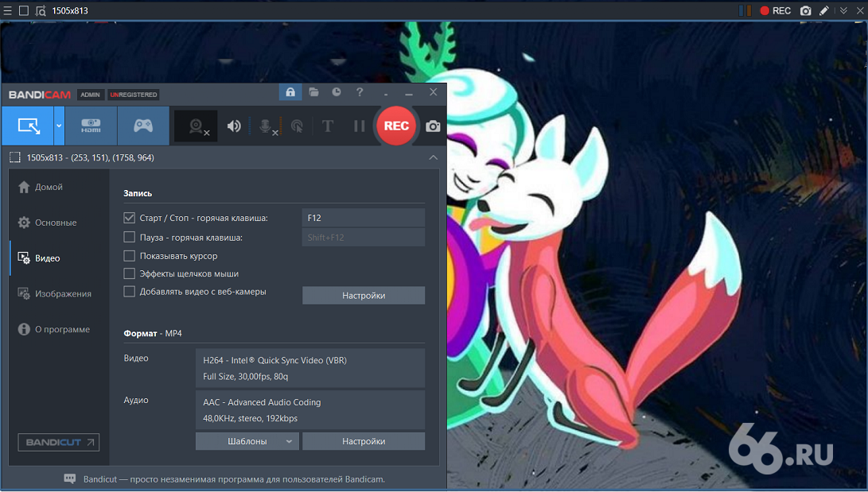Click the H264 video codec info text
The image size is (868, 492).
coord(275,360)
